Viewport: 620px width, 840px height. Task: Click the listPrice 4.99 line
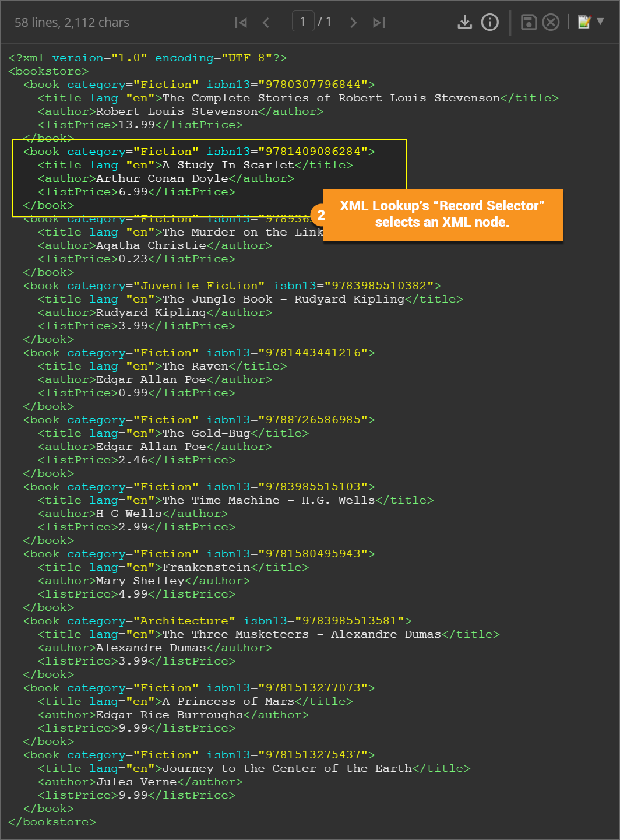pos(136,594)
